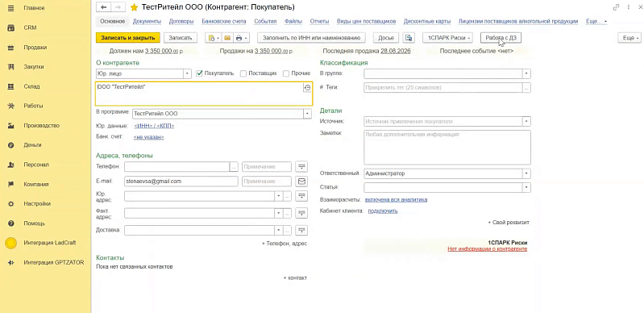Add a contact with + контакт

tap(295, 278)
